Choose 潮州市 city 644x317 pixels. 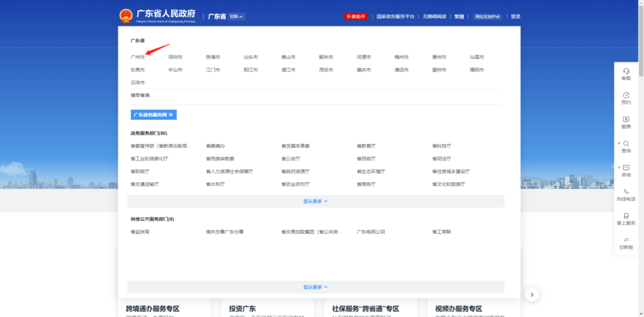(x=439, y=70)
